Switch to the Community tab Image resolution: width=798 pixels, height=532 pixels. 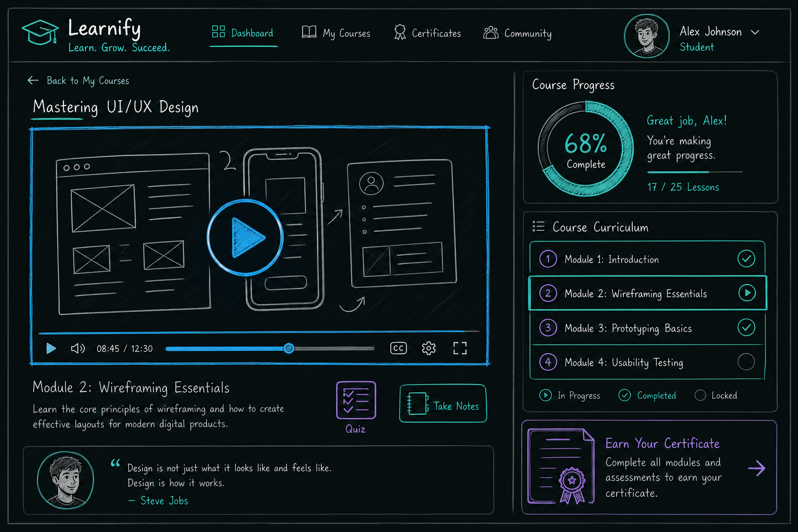pos(517,33)
